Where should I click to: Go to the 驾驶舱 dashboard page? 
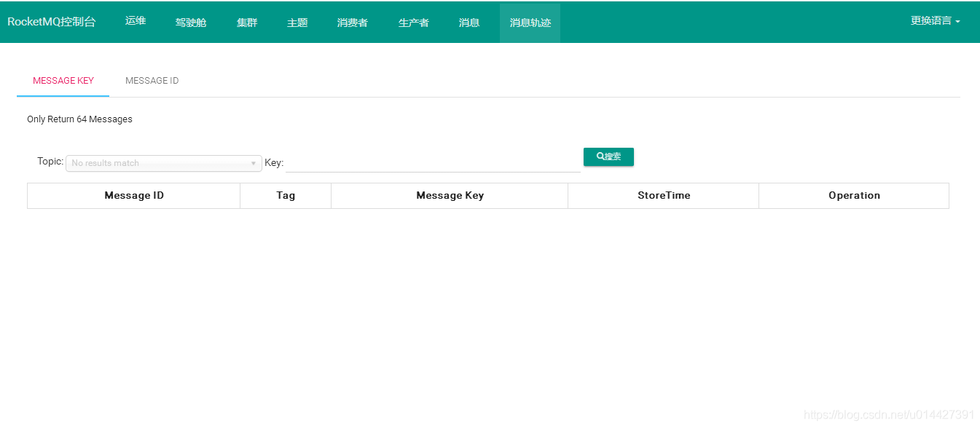191,23
